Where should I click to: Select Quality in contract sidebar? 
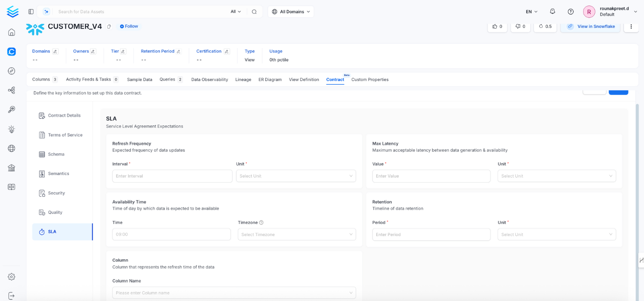pyautogui.click(x=55, y=212)
